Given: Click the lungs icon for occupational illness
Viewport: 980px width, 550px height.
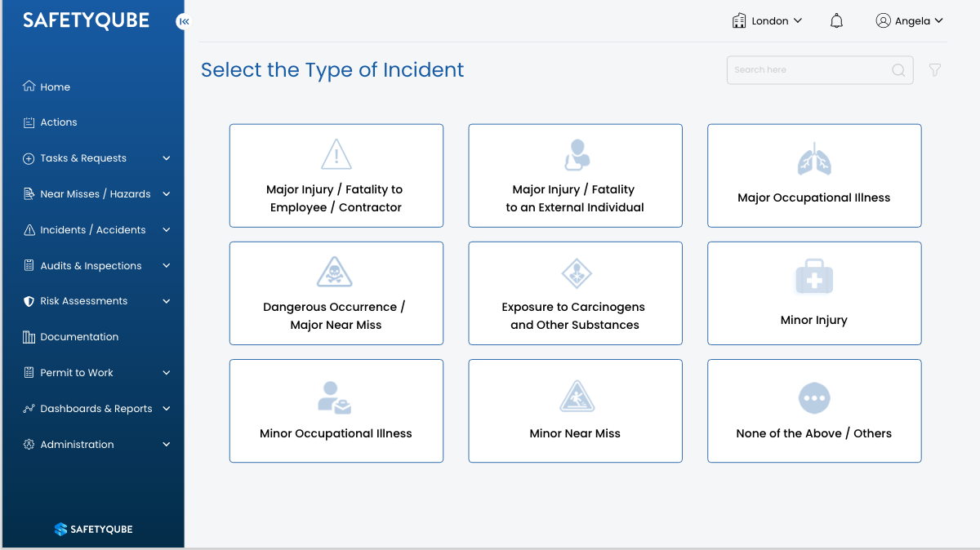Looking at the screenshot, I should tap(814, 160).
